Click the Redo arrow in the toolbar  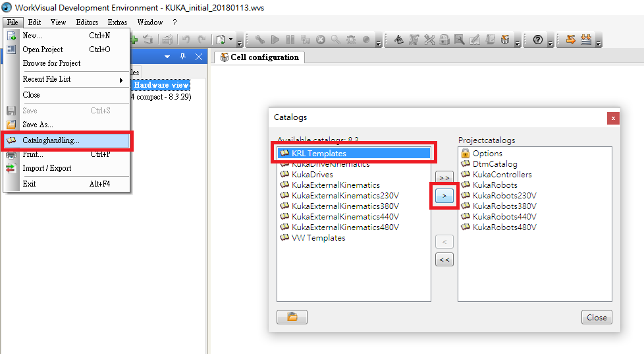point(201,40)
